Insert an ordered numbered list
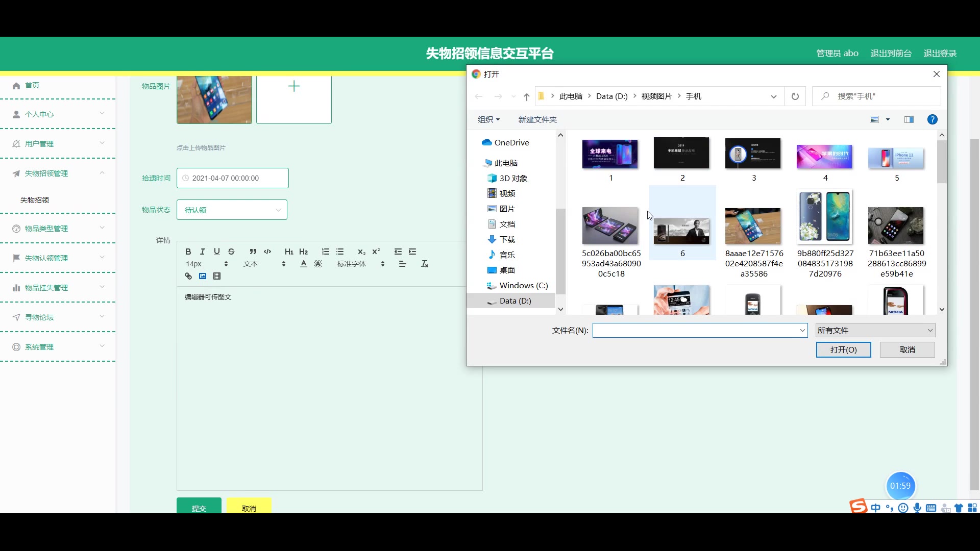The width and height of the screenshot is (980, 551). tap(326, 252)
